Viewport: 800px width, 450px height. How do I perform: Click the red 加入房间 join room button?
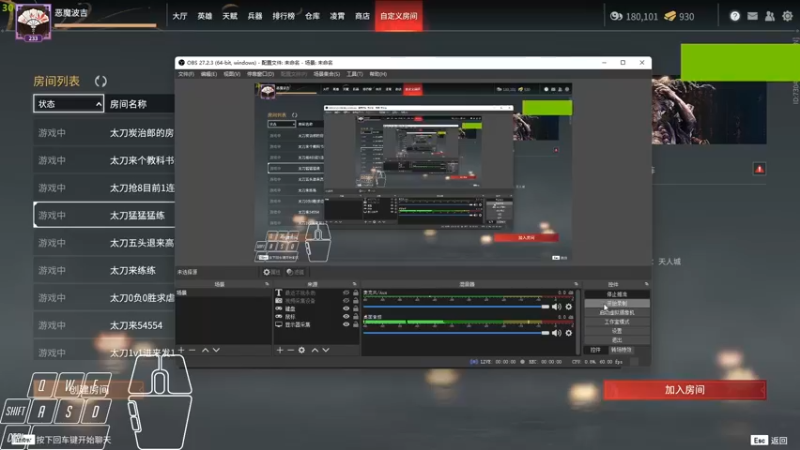pyautogui.click(x=685, y=390)
